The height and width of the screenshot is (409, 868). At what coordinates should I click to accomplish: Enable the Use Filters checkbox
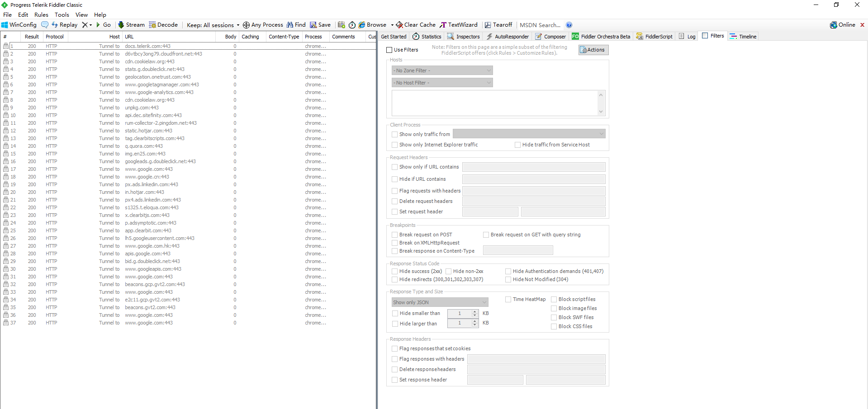(389, 50)
